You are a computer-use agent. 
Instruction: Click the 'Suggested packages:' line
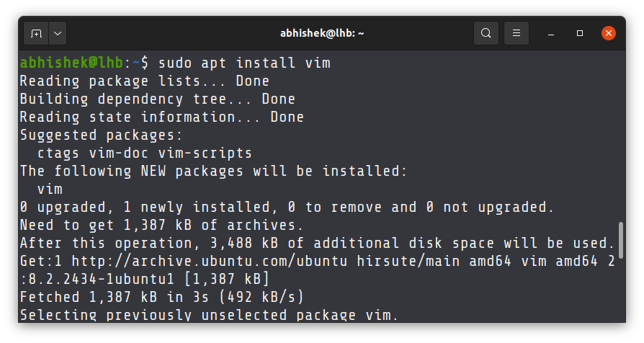click(x=101, y=135)
